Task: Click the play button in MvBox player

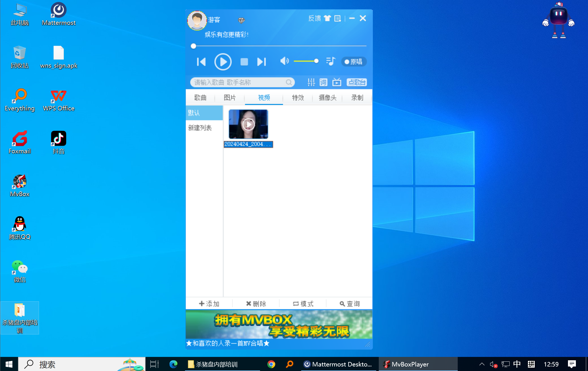Action: coord(223,62)
